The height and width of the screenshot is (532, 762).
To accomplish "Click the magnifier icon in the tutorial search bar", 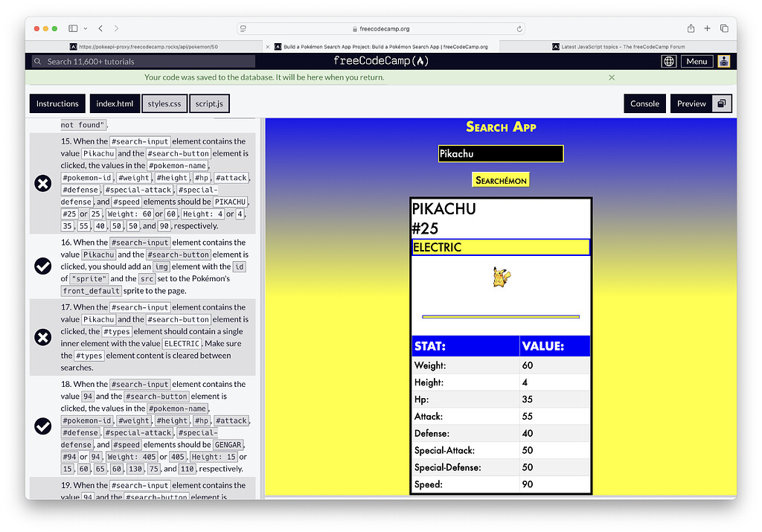I will tap(38, 61).
